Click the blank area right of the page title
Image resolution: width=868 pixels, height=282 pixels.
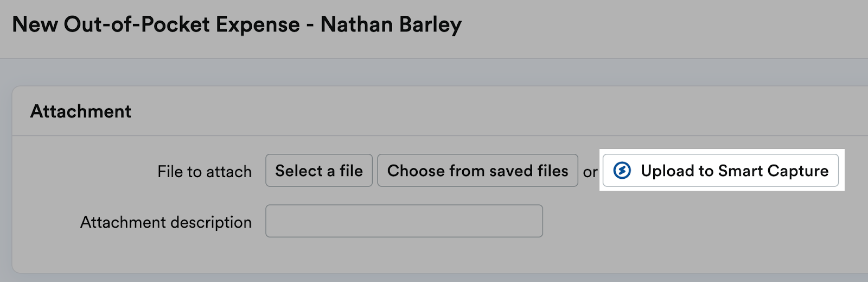click(x=651, y=25)
